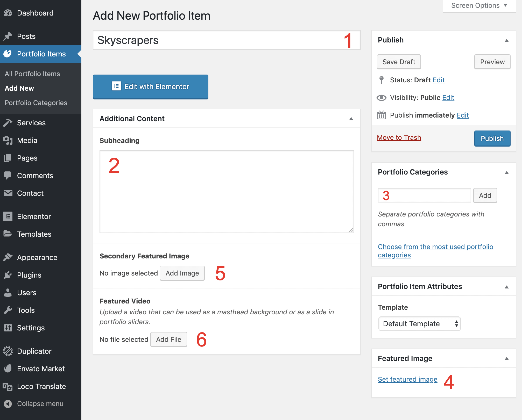Edit the visibility setting link
This screenshot has height=420, width=522.
point(448,98)
